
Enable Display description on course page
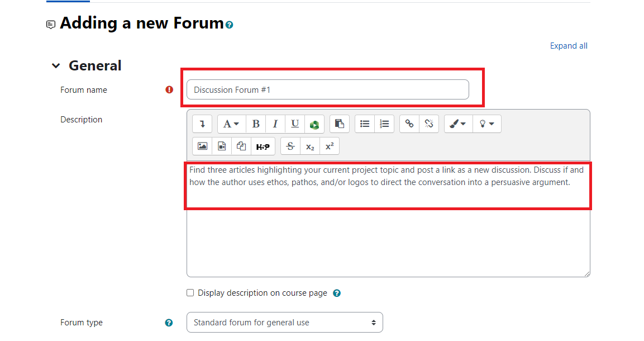[190, 293]
